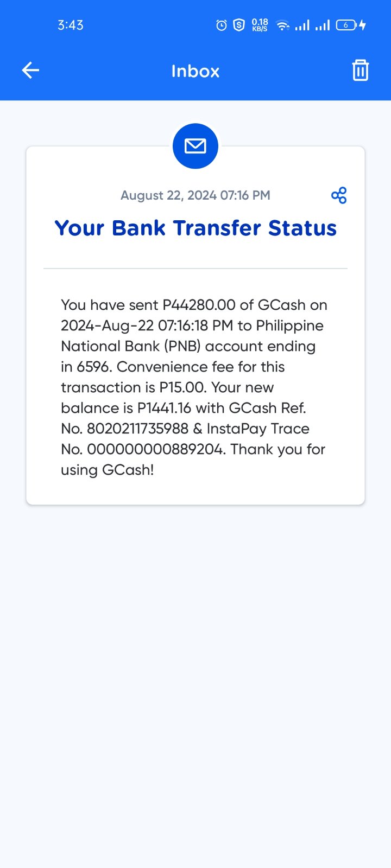
Task: Tap the second cellular signal bars
Action: [323, 25]
